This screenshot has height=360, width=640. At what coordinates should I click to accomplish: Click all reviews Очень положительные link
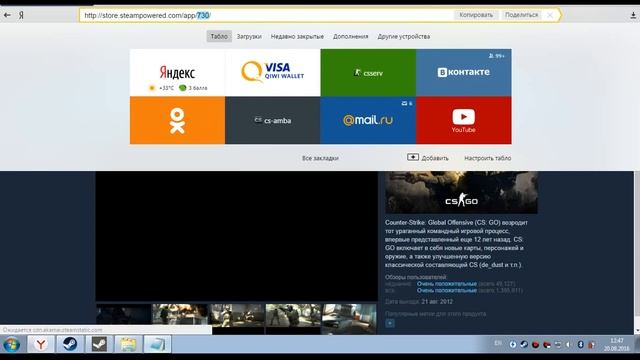(x=447, y=291)
